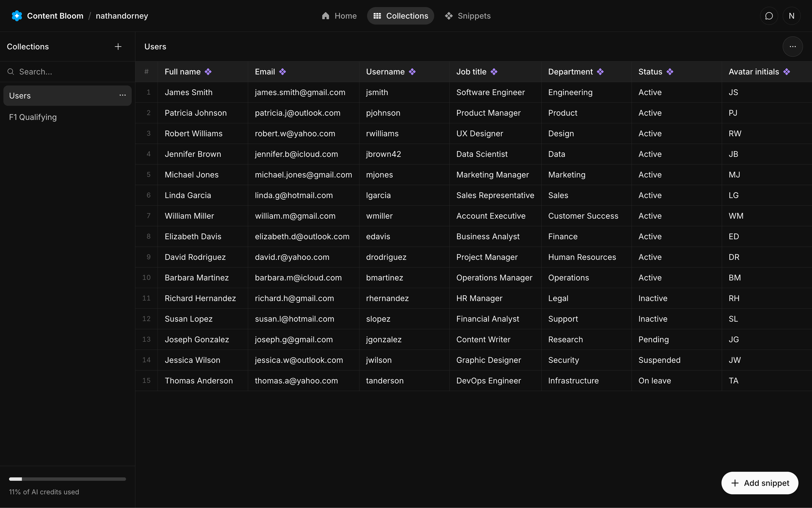Open the N user avatar menu

[791, 16]
